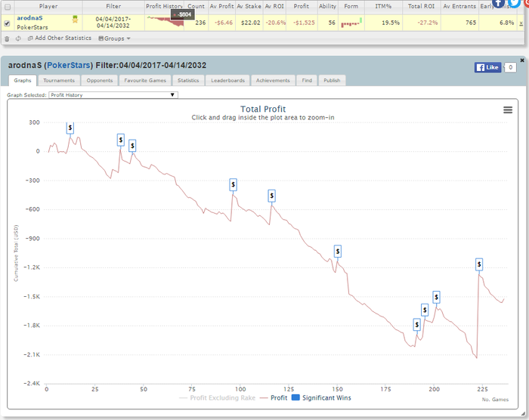
Task: Sort by the Count column header
Action: pyautogui.click(x=196, y=6)
